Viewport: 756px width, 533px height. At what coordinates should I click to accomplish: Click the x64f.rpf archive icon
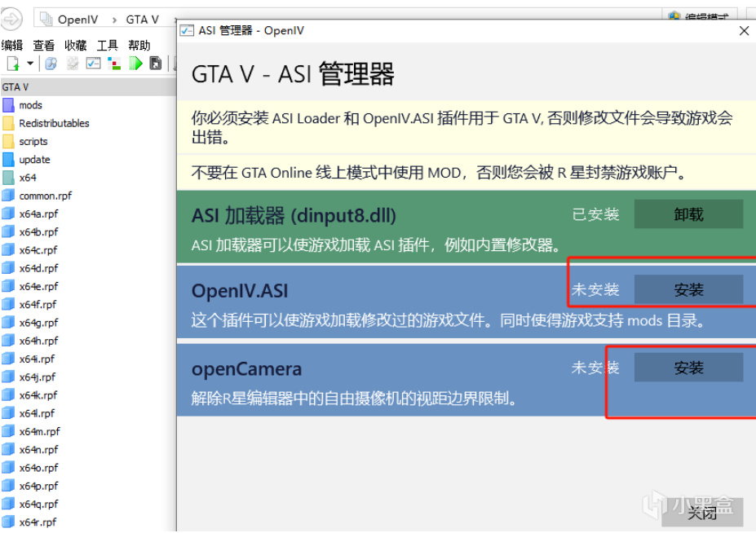(x=8, y=304)
